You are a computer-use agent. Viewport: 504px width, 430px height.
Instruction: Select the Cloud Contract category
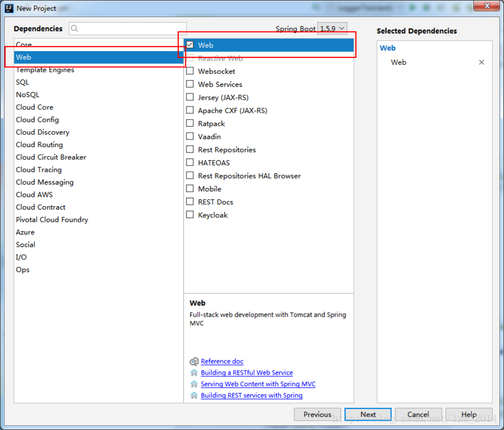click(x=98, y=207)
